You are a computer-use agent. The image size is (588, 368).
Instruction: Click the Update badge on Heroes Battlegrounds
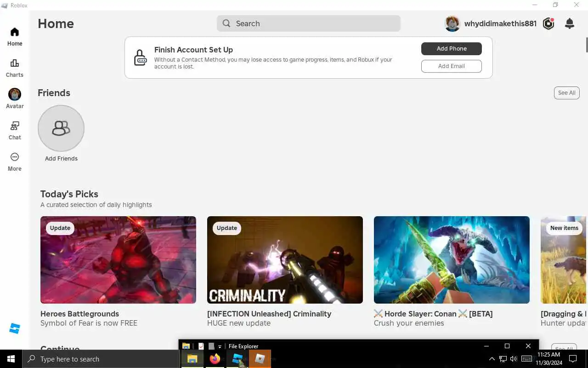[60, 228]
